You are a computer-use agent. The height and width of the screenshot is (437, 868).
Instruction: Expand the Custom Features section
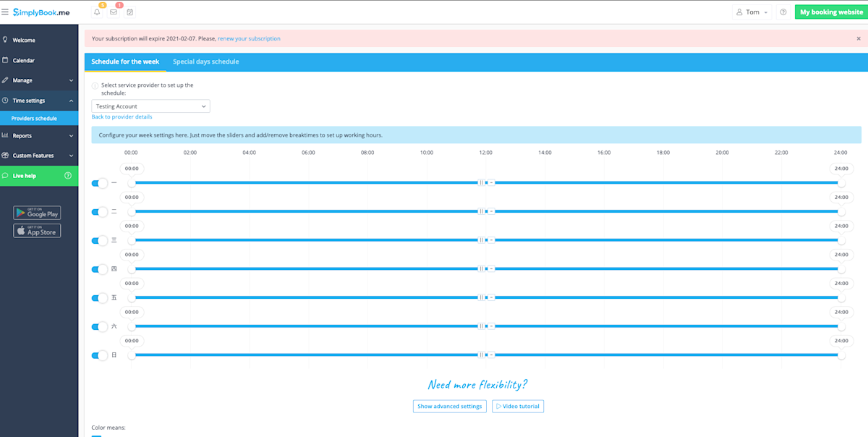(x=39, y=156)
